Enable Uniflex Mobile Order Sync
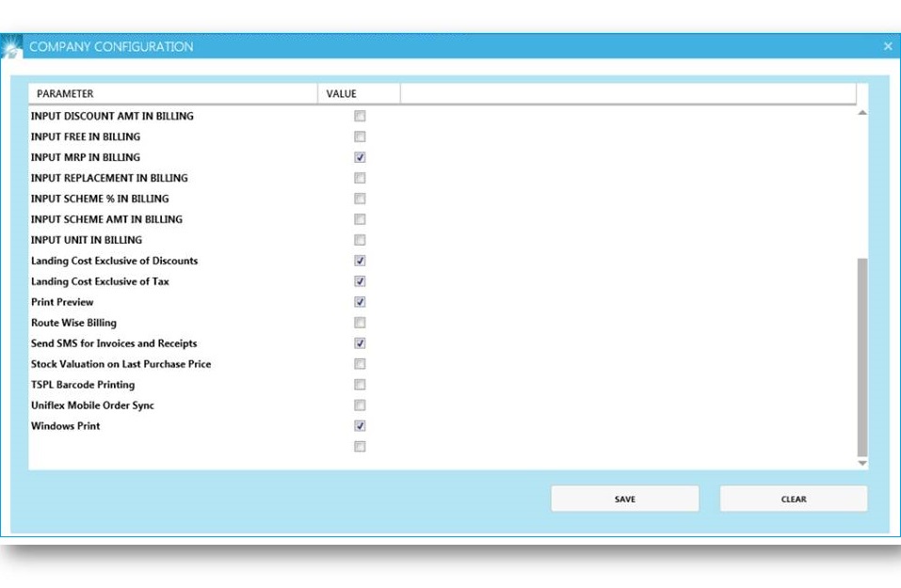This screenshot has width=901, height=588. point(358,405)
